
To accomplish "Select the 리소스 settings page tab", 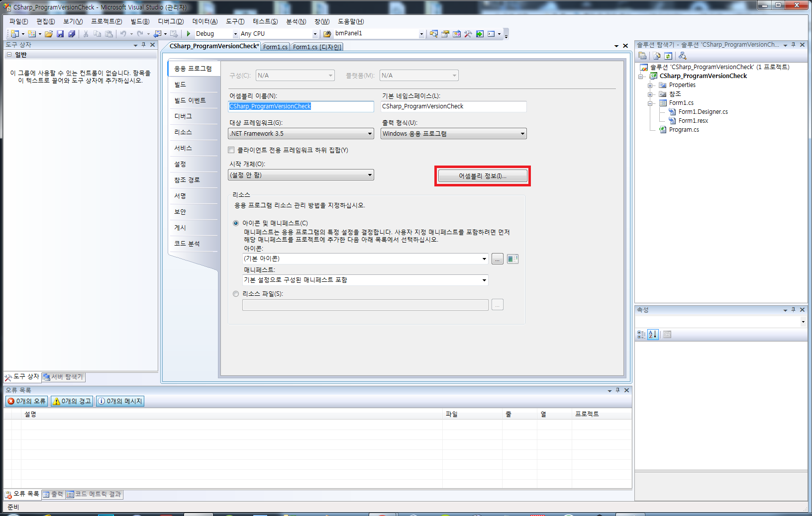I will pyautogui.click(x=194, y=132).
